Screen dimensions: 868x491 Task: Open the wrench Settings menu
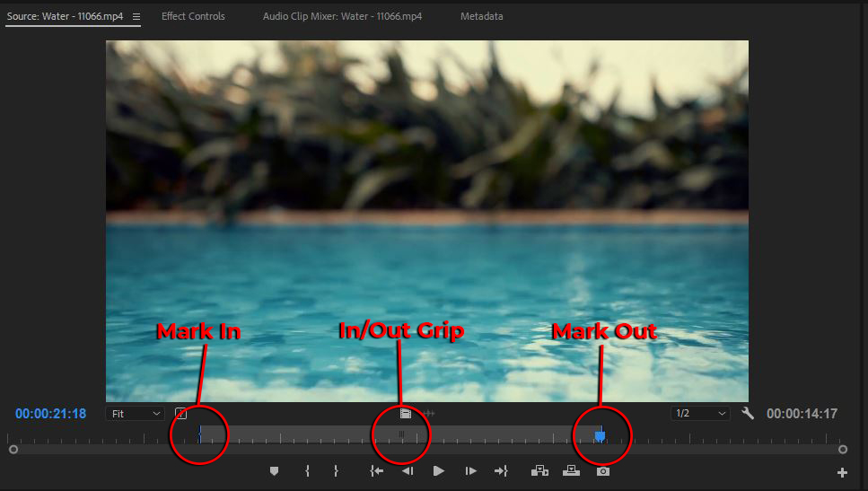(x=749, y=414)
